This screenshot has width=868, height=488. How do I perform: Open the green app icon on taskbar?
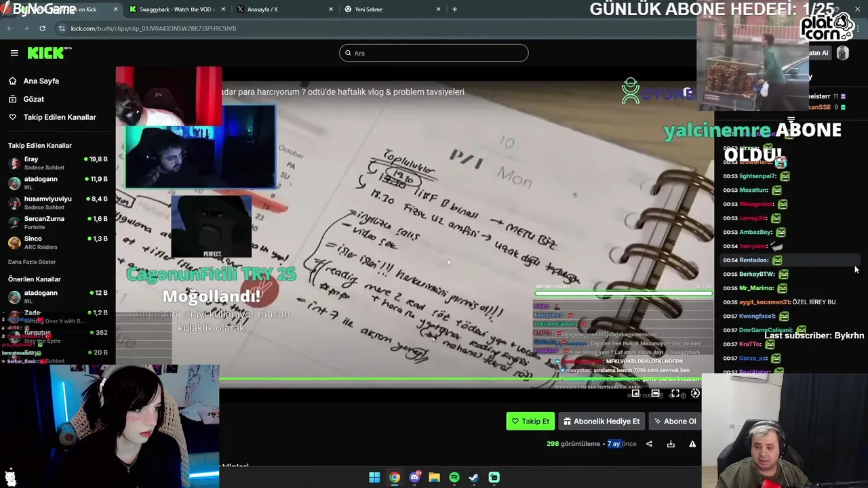click(494, 478)
